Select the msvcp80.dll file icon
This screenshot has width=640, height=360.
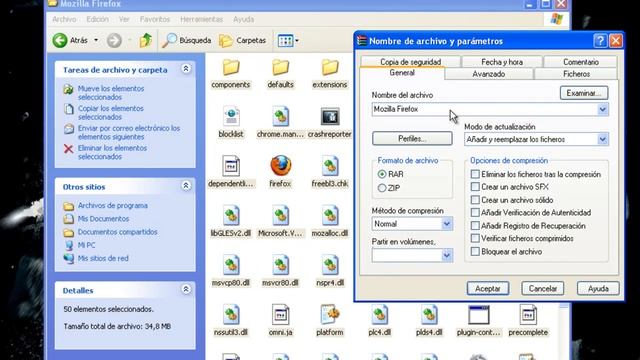[x=231, y=265]
